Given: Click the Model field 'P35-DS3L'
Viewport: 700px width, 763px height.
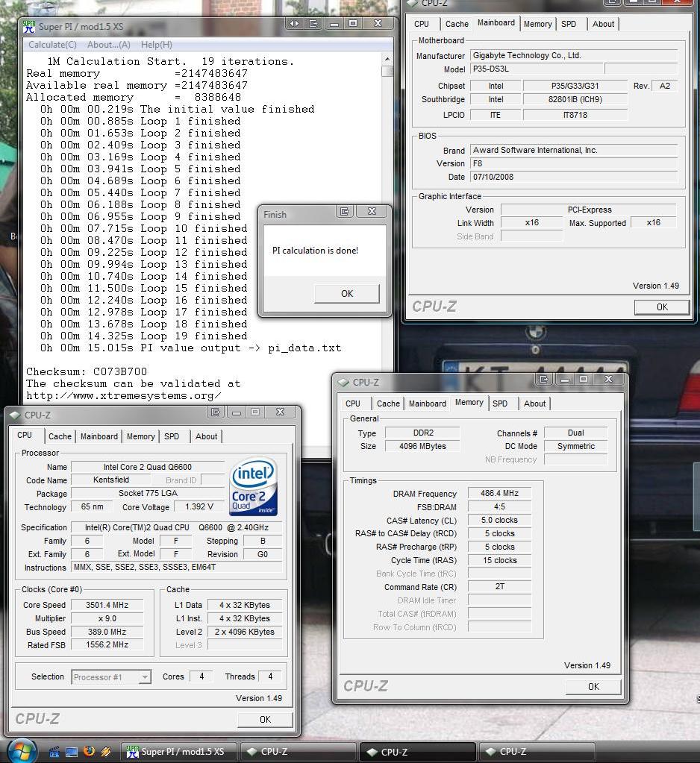Looking at the screenshot, I should pos(537,69).
